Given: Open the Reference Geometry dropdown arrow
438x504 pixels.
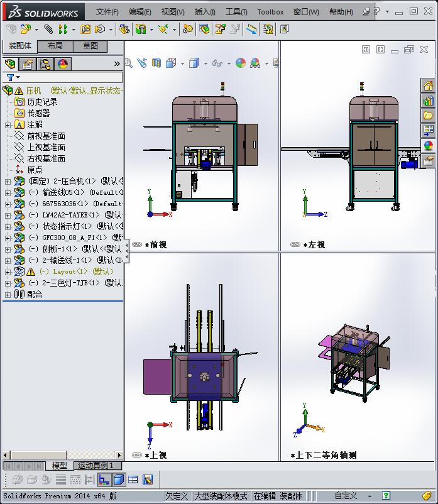Looking at the screenshot, I should [x=174, y=30].
